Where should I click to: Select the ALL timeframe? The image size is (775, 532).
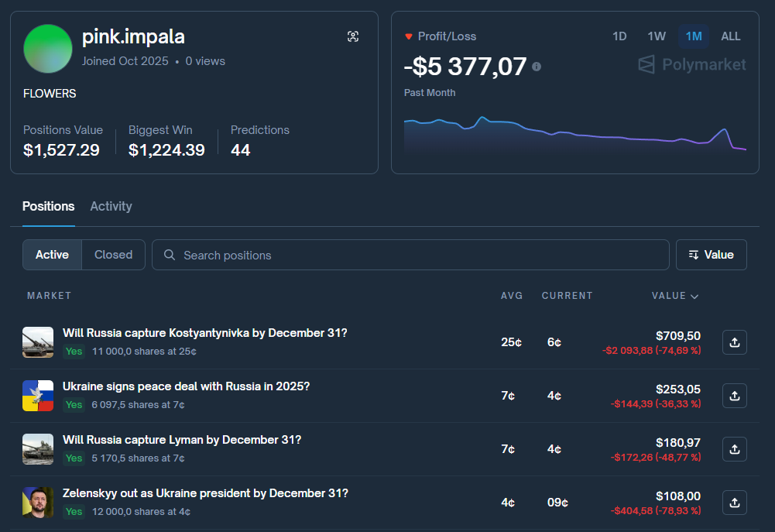pyautogui.click(x=731, y=36)
